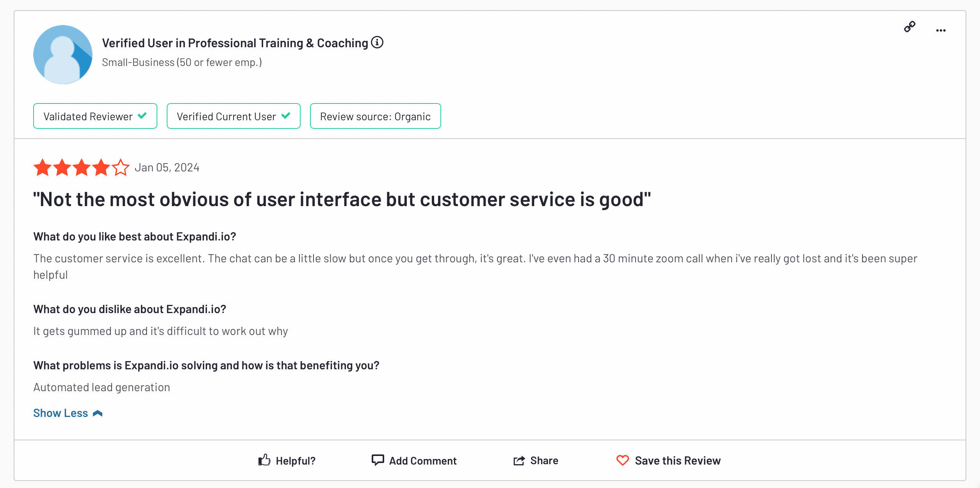The height and width of the screenshot is (488, 980).
Task: Click the review title about user interface
Action: click(342, 199)
